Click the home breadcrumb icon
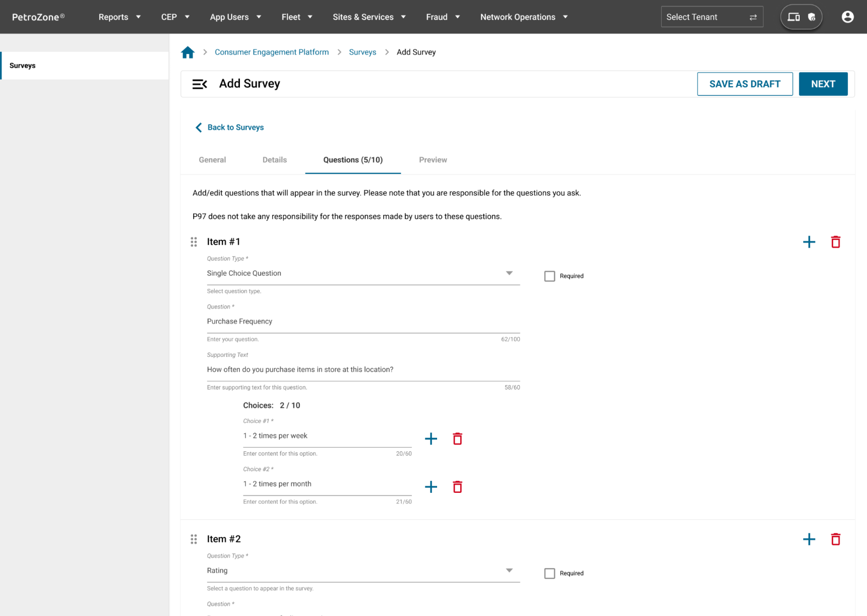Viewport: 867px width, 616px height. (x=187, y=52)
